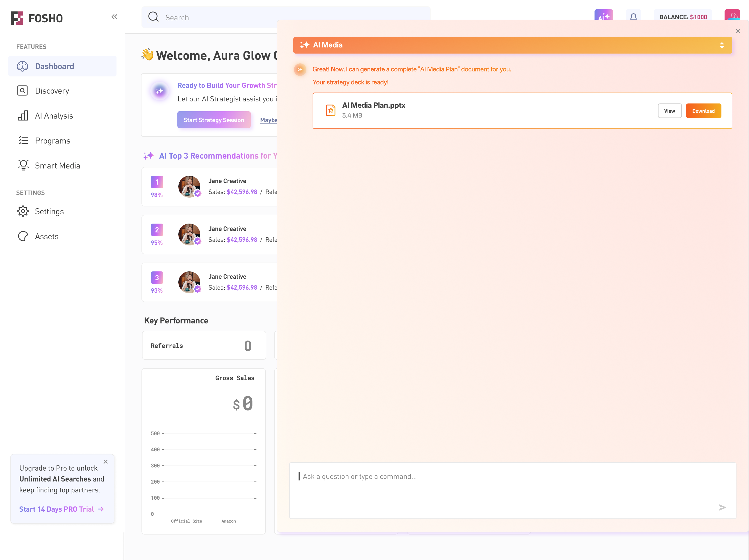
Task: Click the AI Top 3 Recommendations sparkle icon
Action: pos(148,156)
